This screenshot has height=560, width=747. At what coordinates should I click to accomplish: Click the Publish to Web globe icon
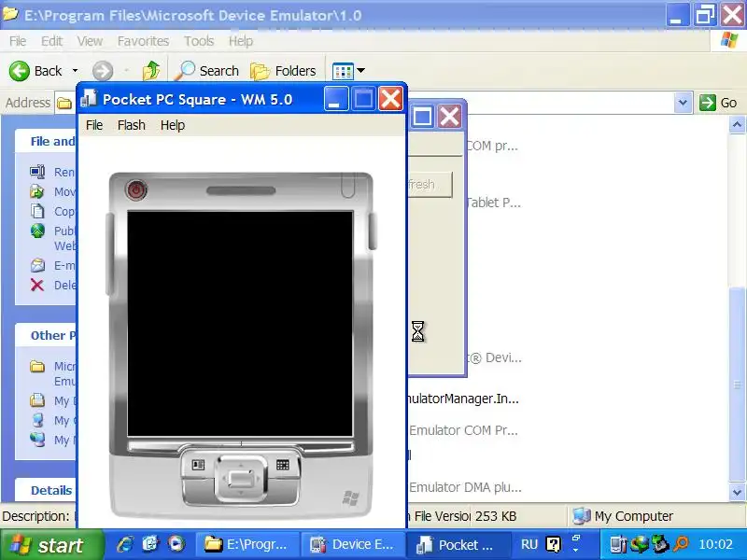(37, 231)
